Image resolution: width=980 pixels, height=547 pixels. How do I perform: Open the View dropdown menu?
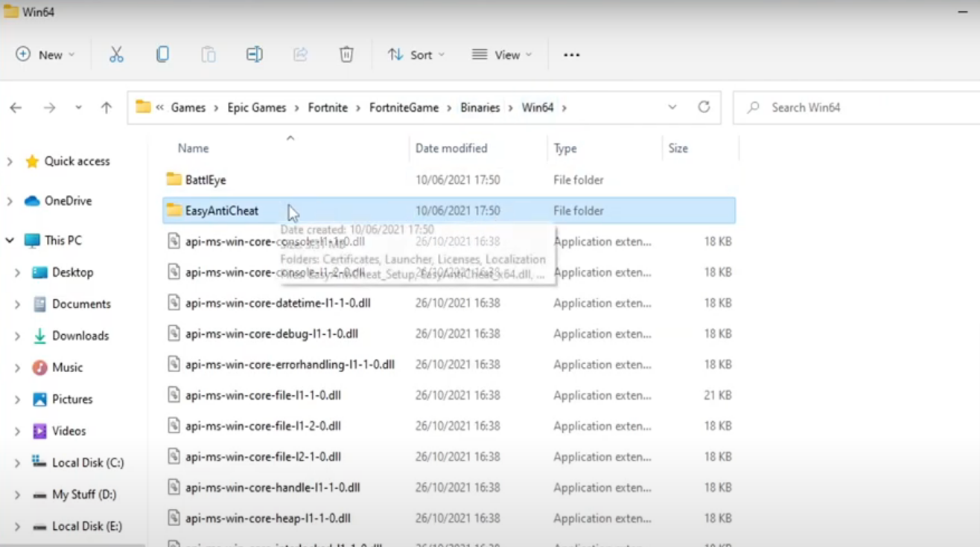pos(503,54)
